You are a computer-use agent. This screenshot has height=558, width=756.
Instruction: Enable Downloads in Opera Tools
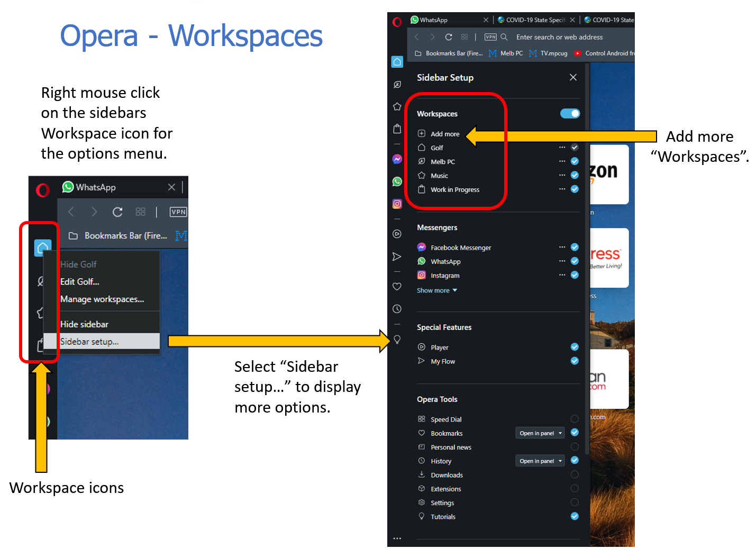click(575, 475)
